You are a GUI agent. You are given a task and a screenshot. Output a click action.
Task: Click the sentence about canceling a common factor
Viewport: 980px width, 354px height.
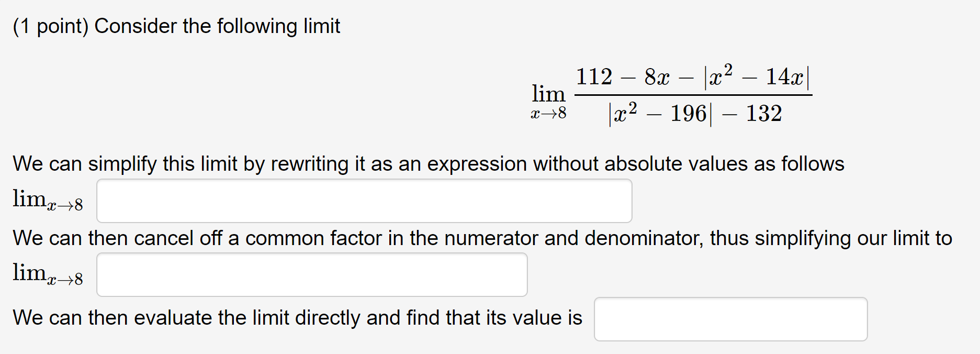[x=481, y=238]
